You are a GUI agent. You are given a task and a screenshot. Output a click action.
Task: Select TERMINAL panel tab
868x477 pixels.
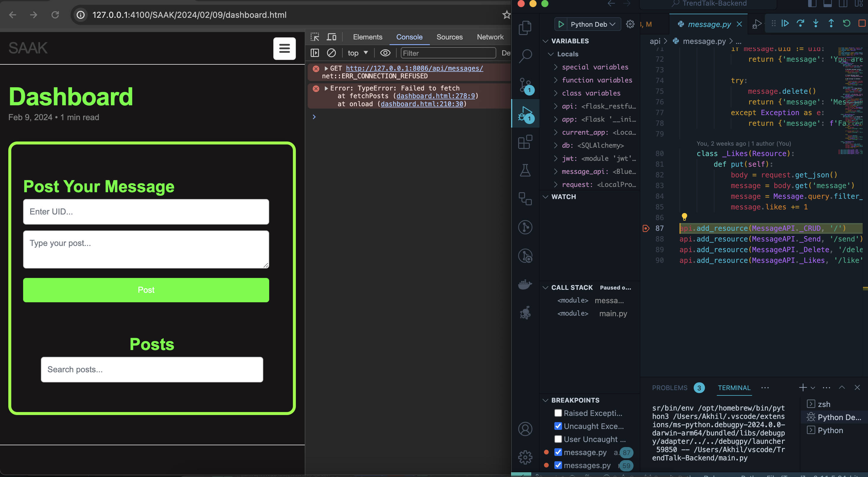click(x=734, y=388)
